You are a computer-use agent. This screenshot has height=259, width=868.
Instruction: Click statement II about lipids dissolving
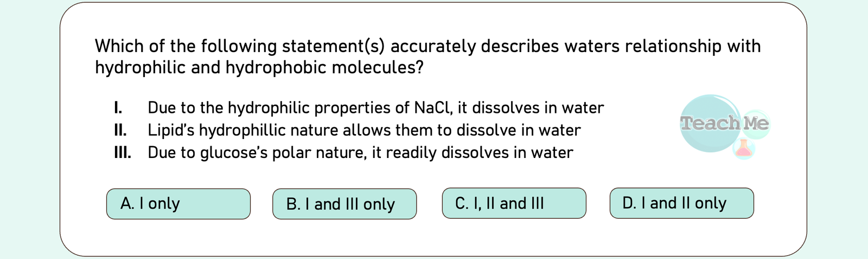[364, 130]
